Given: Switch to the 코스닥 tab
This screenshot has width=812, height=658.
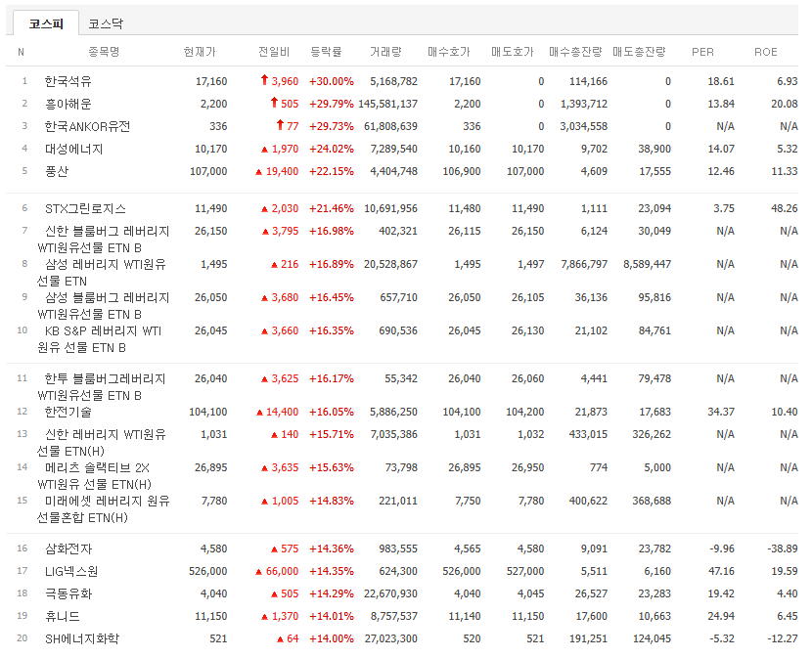Looking at the screenshot, I should pyautogui.click(x=106, y=23).
